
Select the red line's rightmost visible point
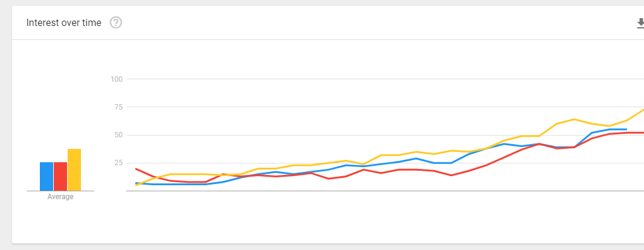point(642,133)
